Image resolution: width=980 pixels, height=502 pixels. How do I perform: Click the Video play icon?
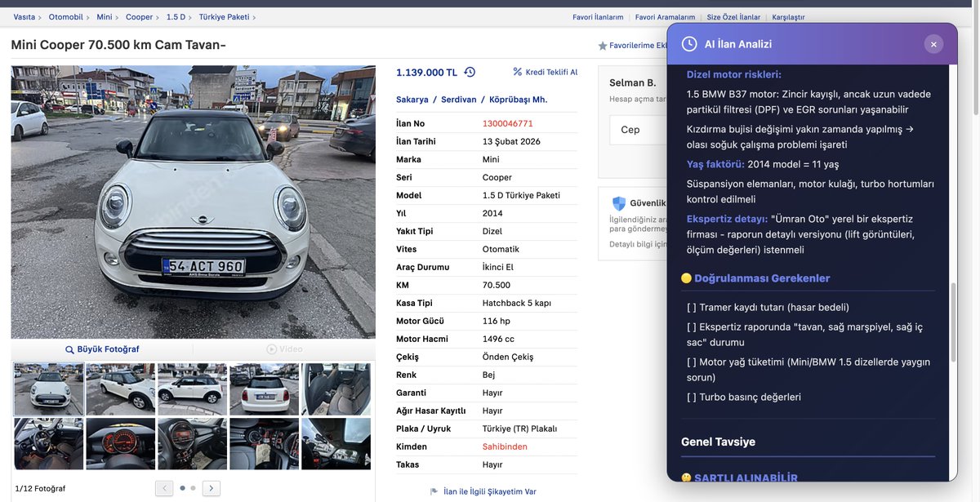(x=271, y=349)
